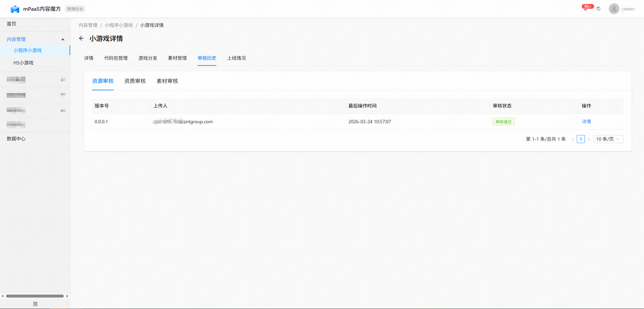Viewport: 644px width, 309px height.
Task: Click the 第 1-1 条/总共 1 条 pagination text
Action: click(546, 139)
